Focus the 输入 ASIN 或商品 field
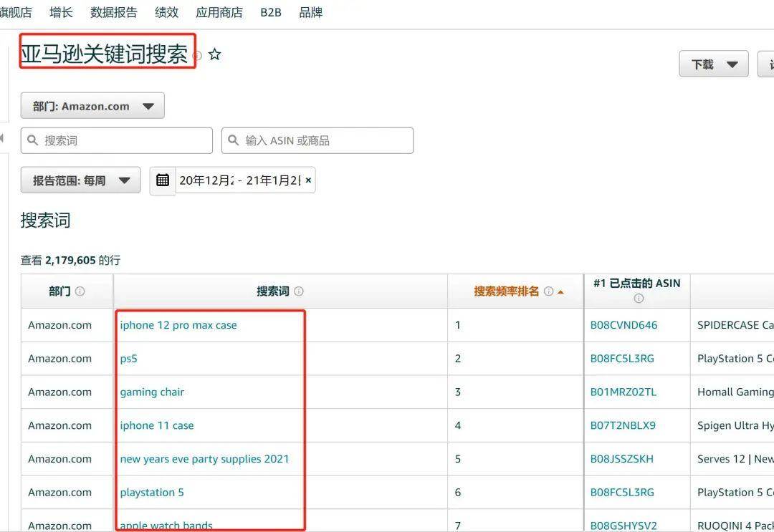The image size is (774, 532). tap(317, 140)
